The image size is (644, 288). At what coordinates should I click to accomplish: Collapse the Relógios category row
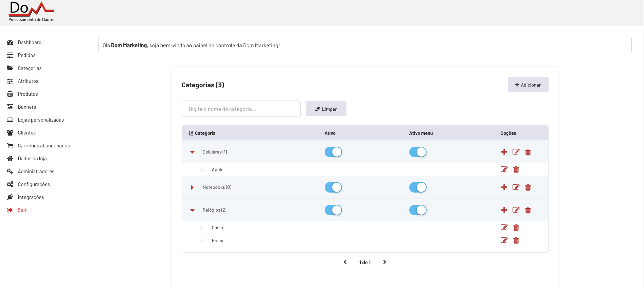(x=192, y=210)
